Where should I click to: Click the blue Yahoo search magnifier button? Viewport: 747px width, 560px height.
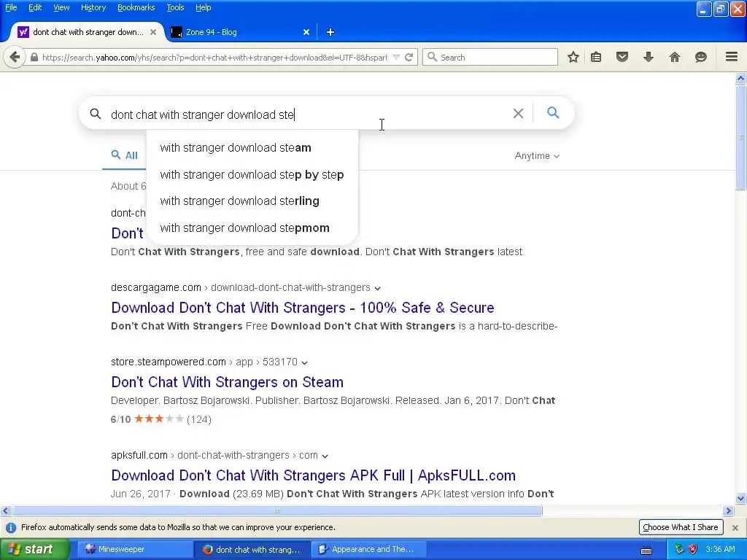pos(553,113)
